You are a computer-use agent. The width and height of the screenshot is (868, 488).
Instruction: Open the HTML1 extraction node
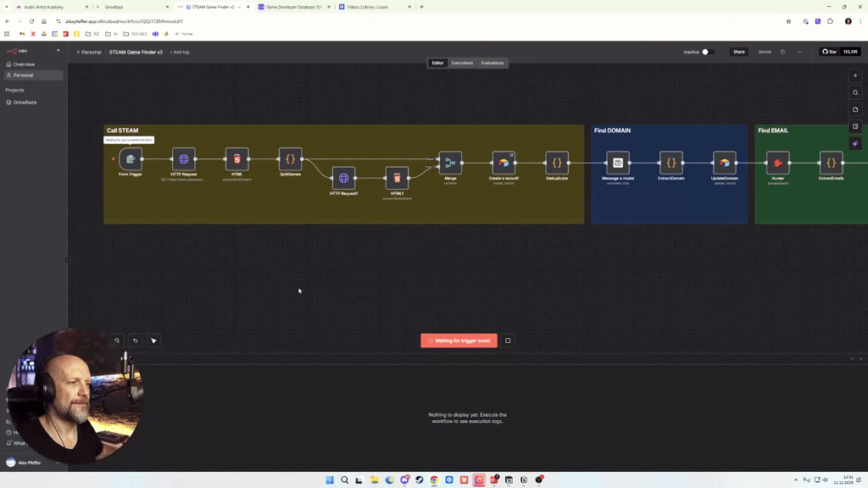[396, 180]
